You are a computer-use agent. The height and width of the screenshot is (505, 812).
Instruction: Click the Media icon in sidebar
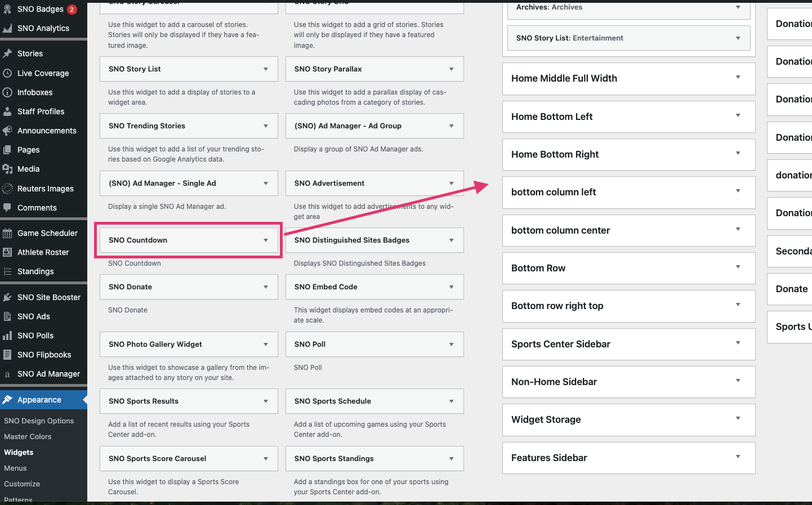(x=7, y=169)
